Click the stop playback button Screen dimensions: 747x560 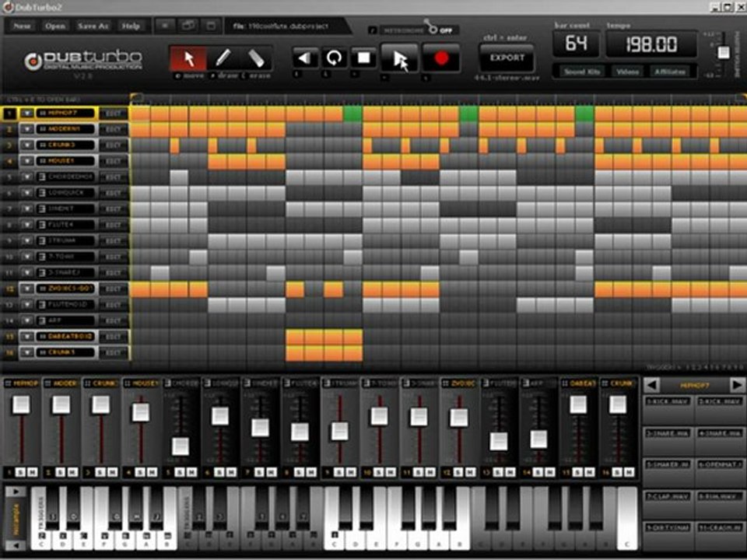(363, 58)
